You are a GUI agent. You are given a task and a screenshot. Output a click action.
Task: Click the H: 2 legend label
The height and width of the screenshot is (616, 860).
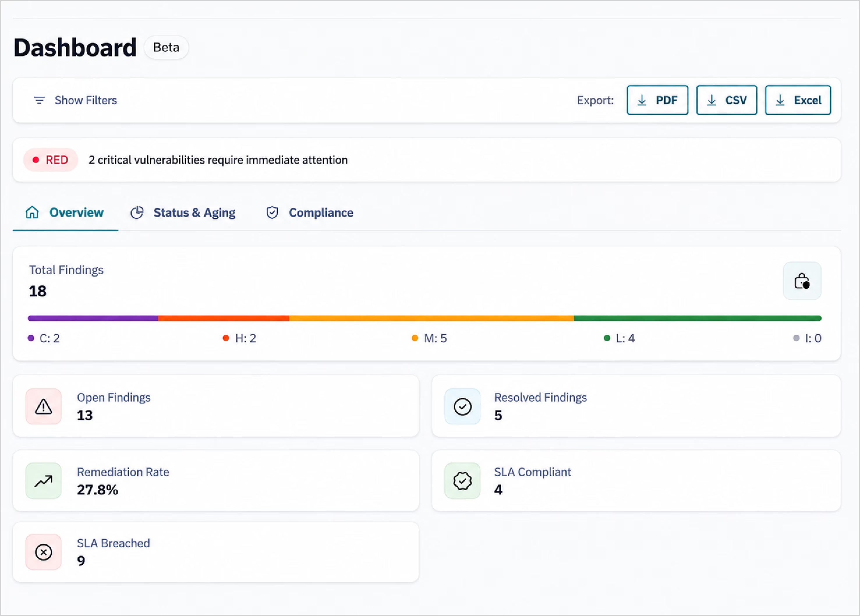246,338
